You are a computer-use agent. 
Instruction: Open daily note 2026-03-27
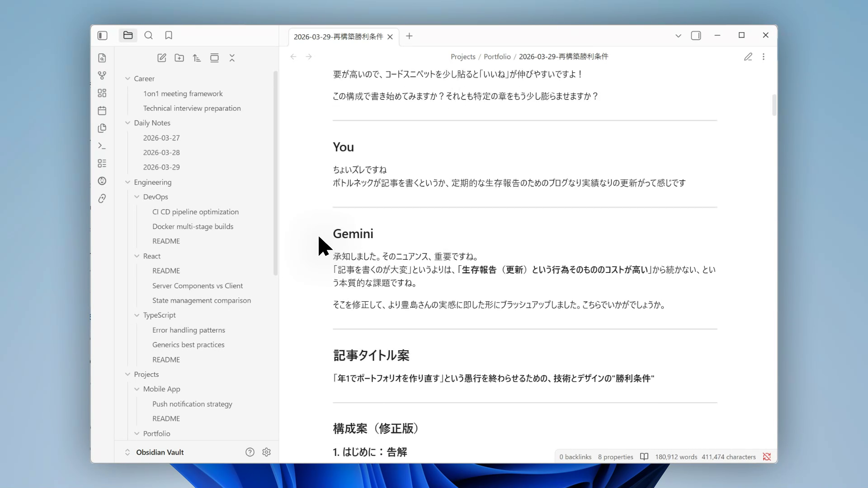[161, 138]
